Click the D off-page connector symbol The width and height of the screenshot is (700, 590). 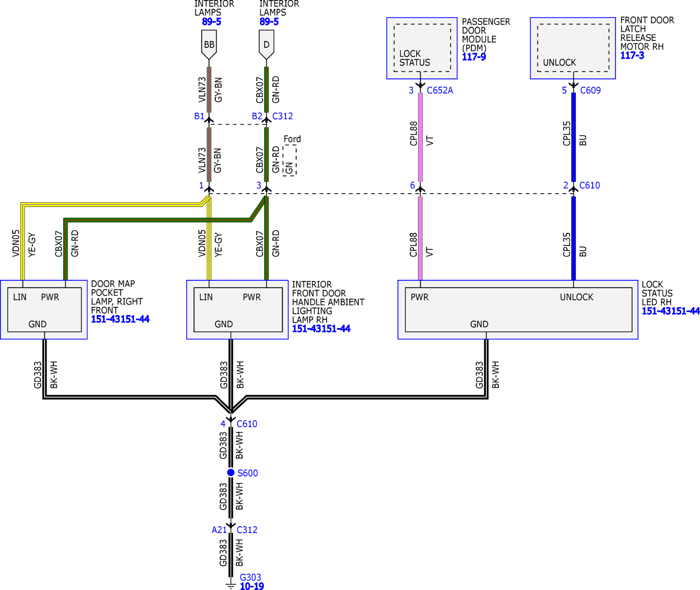pos(267,44)
